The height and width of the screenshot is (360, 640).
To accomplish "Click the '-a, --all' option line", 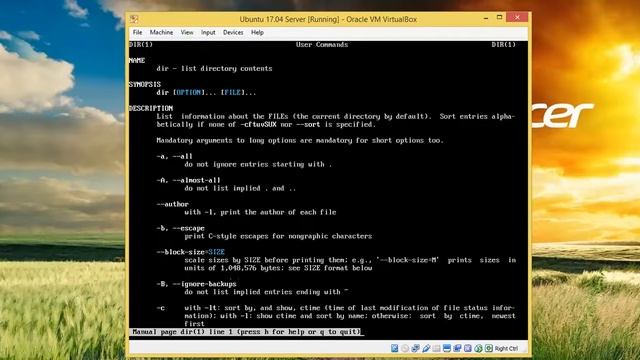I will [x=174, y=156].
